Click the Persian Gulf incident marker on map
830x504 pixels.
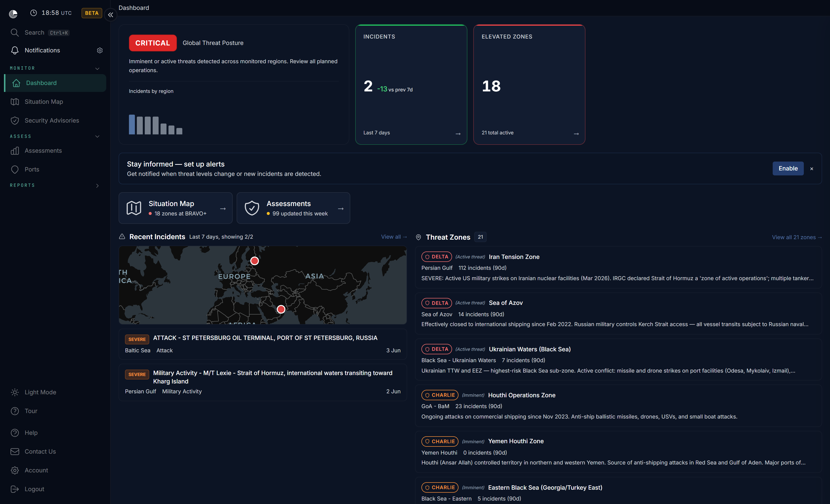coord(281,309)
